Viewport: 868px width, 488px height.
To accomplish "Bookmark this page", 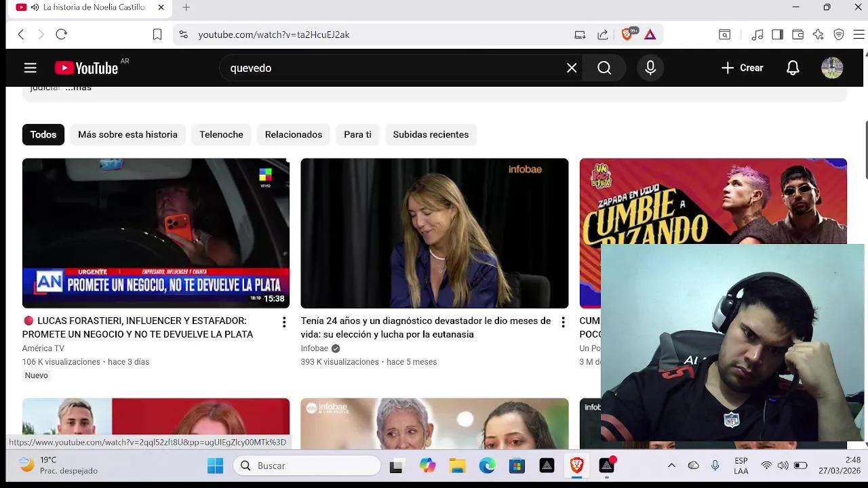I will click(157, 35).
